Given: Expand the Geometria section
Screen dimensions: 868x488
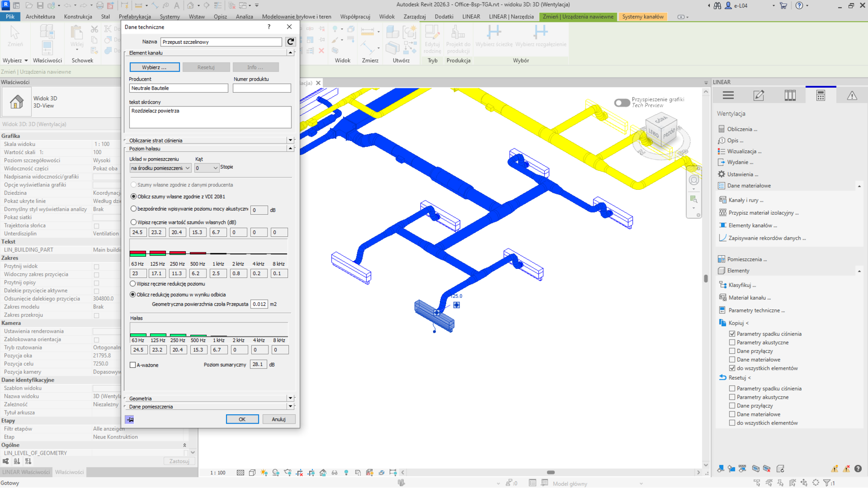Looking at the screenshot, I should [x=290, y=399].
